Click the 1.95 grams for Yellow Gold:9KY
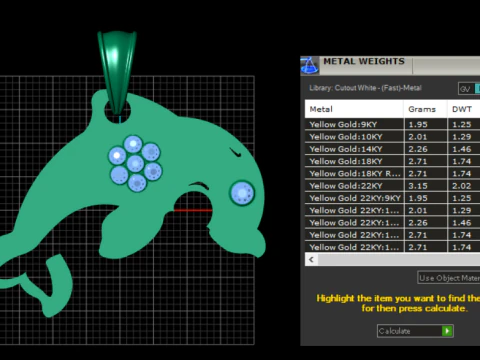This screenshot has width=480, height=360. tap(418, 125)
